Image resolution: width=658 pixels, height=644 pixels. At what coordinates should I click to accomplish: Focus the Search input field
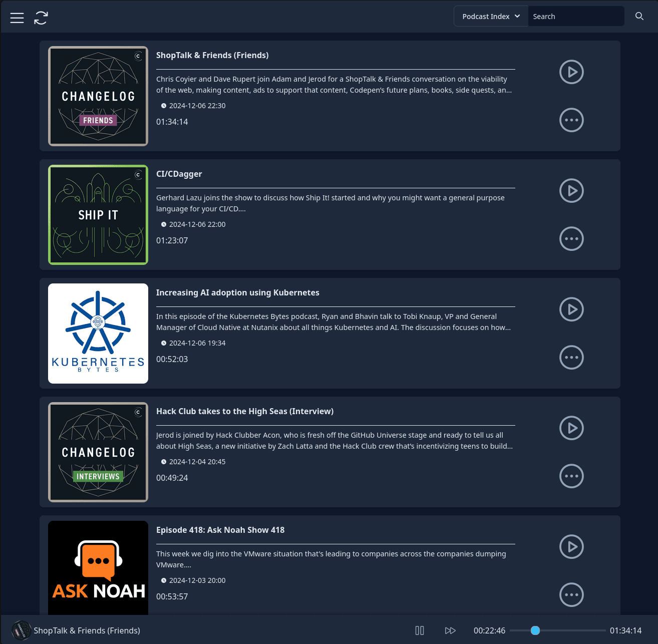pyautogui.click(x=576, y=16)
